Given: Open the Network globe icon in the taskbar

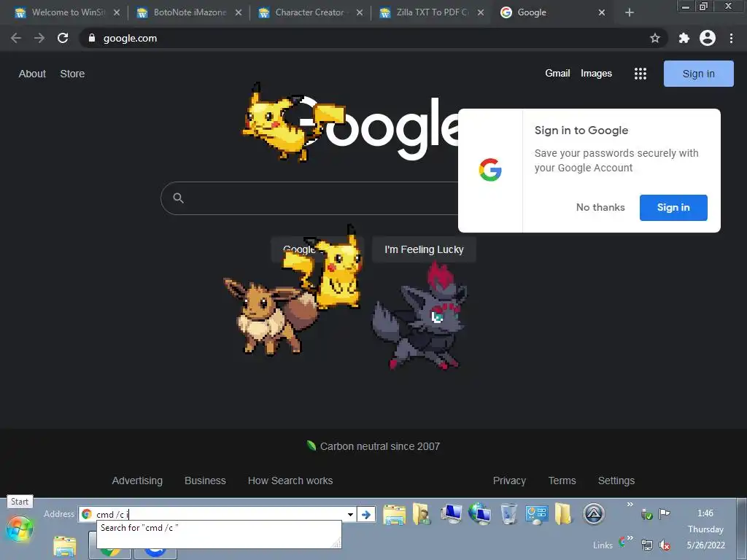Looking at the screenshot, I should [480, 514].
